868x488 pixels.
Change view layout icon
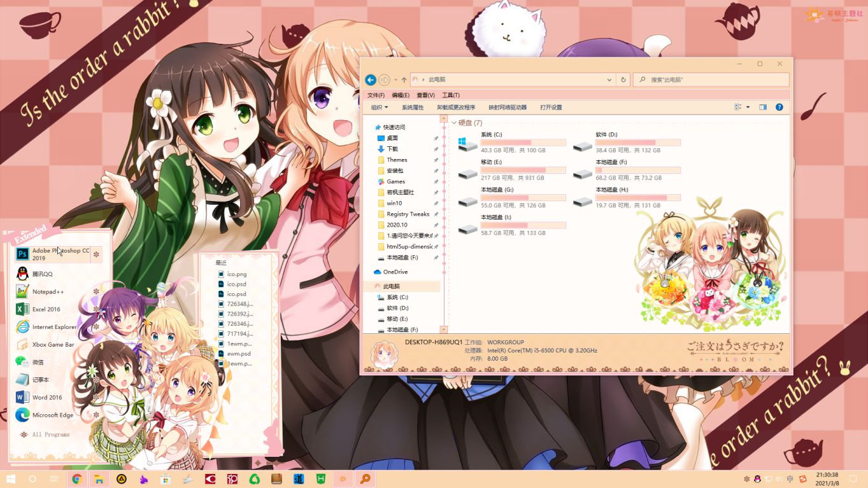click(x=738, y=108)
